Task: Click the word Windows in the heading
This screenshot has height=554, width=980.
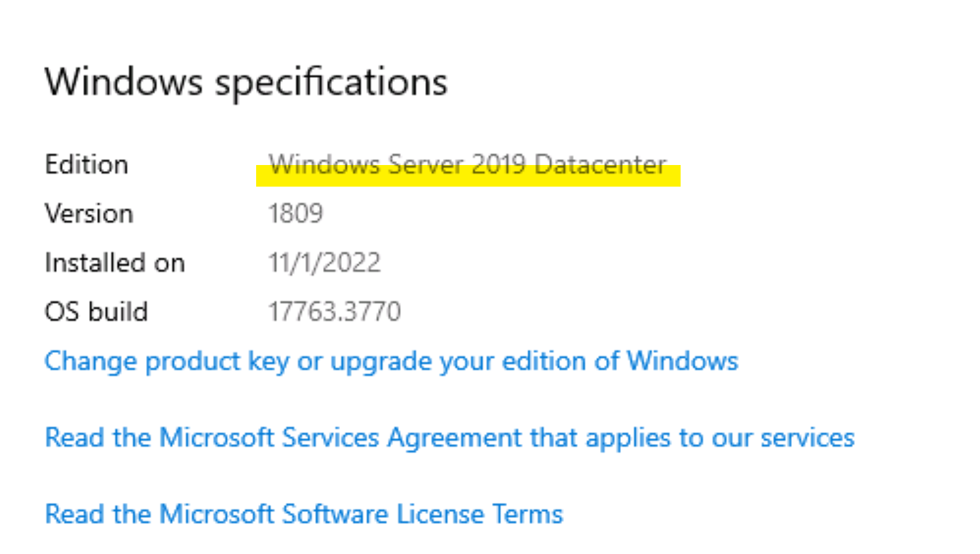Action: tap(124, 82)
